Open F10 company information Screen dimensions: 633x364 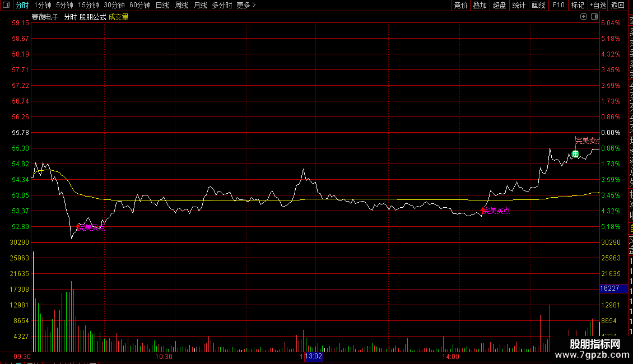[558, 5]
